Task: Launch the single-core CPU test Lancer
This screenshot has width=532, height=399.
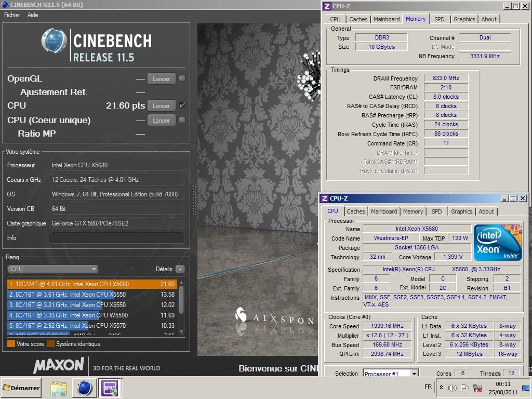Action: click(162, 120)
